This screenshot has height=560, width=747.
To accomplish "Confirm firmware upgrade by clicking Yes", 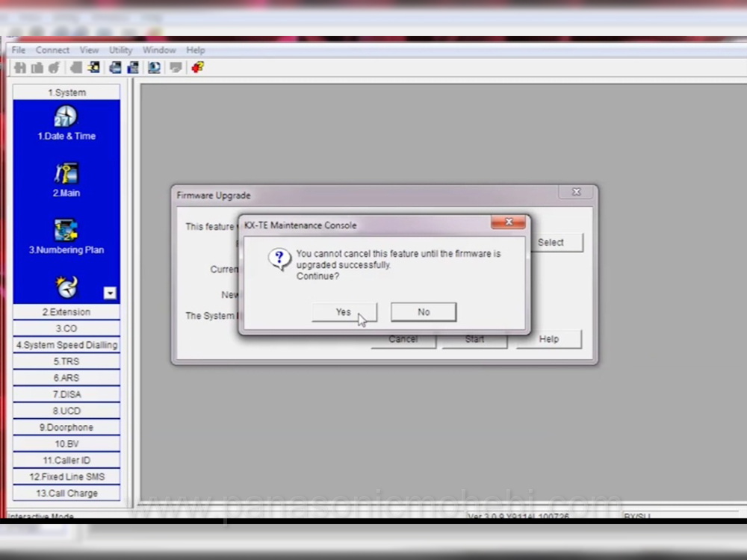I will pos(344,312).
